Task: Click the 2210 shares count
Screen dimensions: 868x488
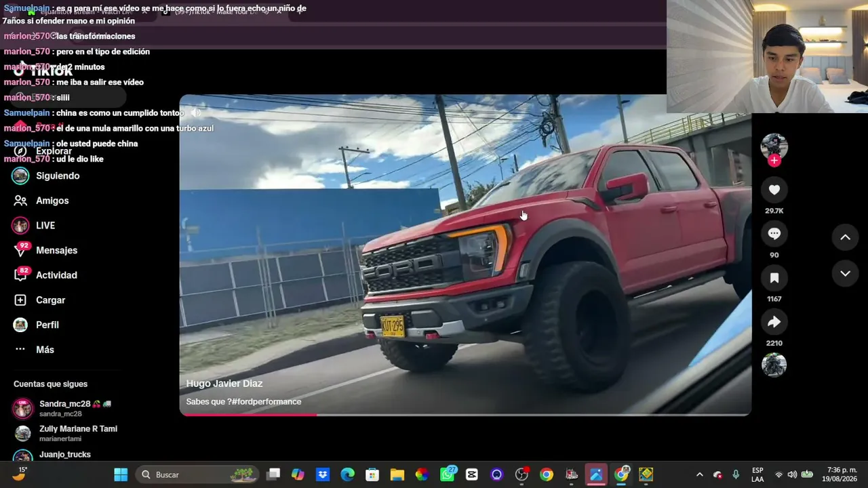Action: (774, 343)
